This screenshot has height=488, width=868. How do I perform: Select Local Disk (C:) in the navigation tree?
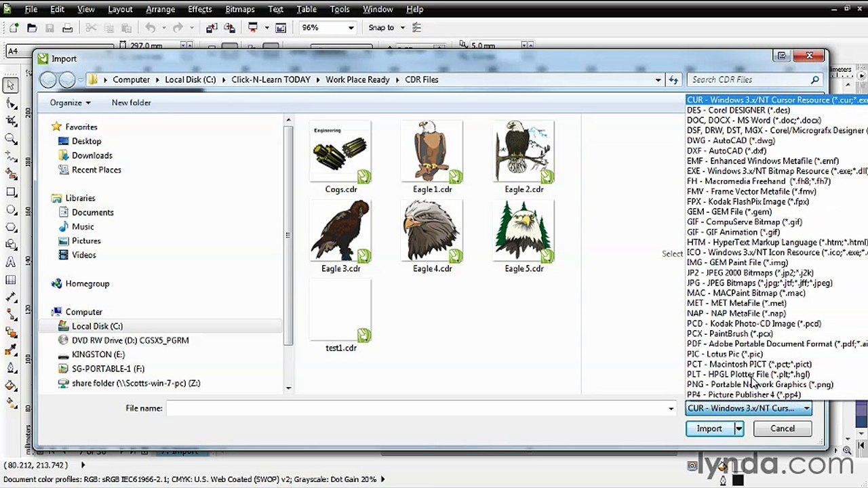[97, 326]
